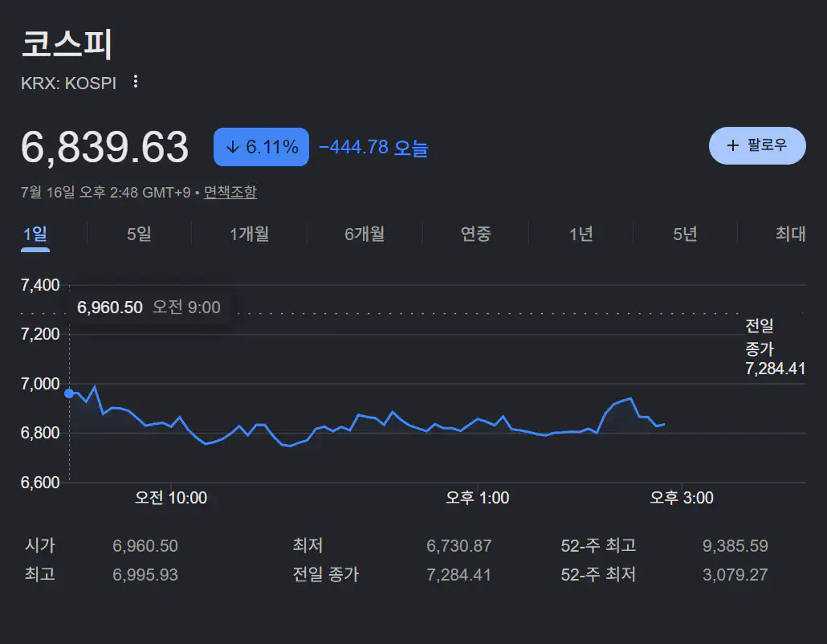827x644 pixels.
Task: Click the blue 6.11% change badge
Action: click(x=261, y=147)
